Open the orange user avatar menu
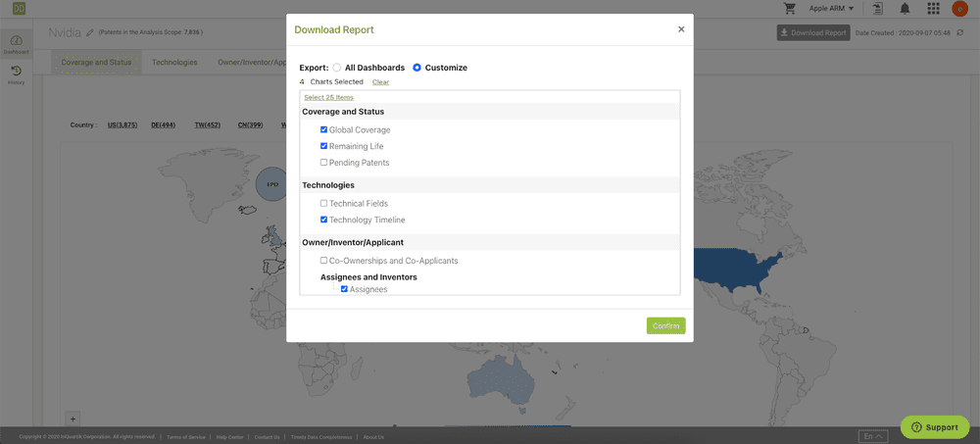 click(x=958, y=9)
